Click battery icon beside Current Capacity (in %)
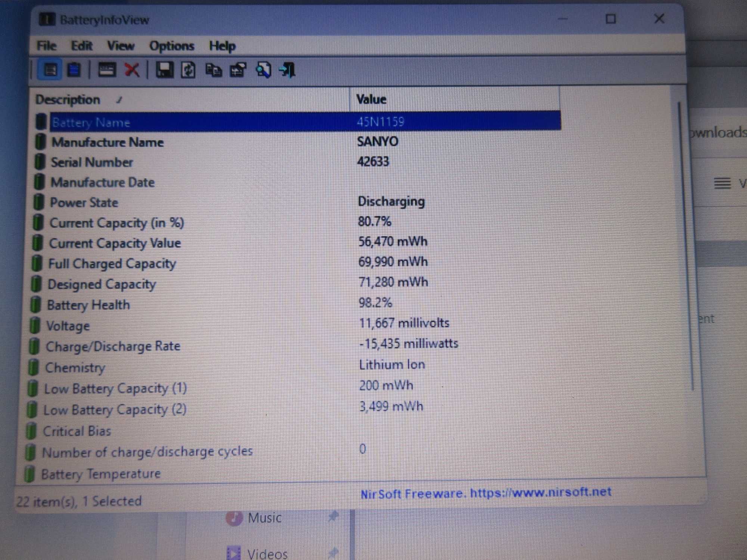The height and width of the screenshot is (560, 747). tap(37, 223)
